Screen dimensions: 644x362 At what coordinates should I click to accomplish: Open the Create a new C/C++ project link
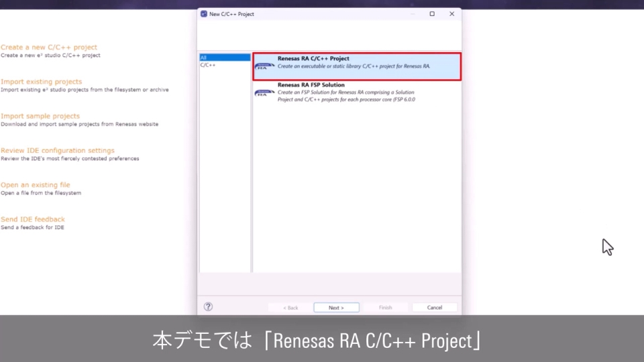[x=49, y=48]
